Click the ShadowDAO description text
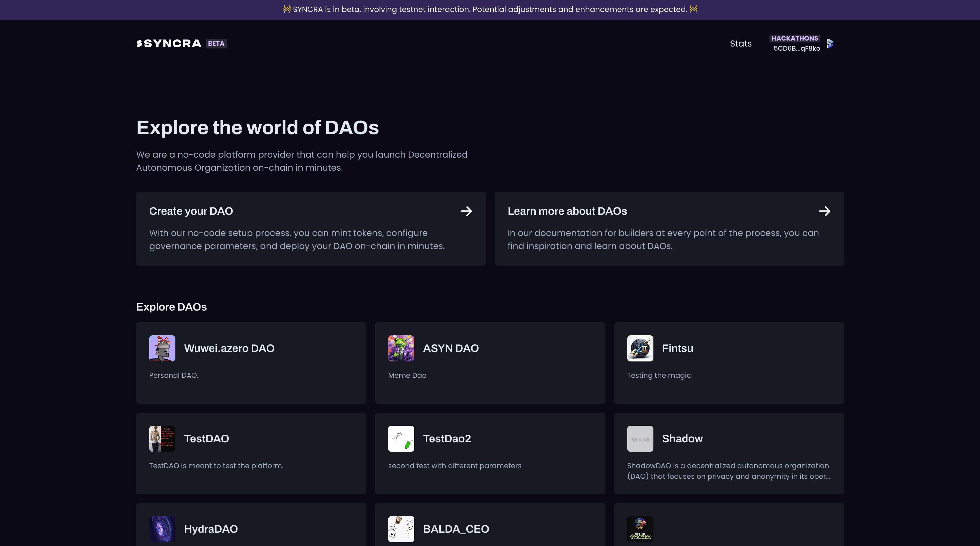 coord(729,471)
